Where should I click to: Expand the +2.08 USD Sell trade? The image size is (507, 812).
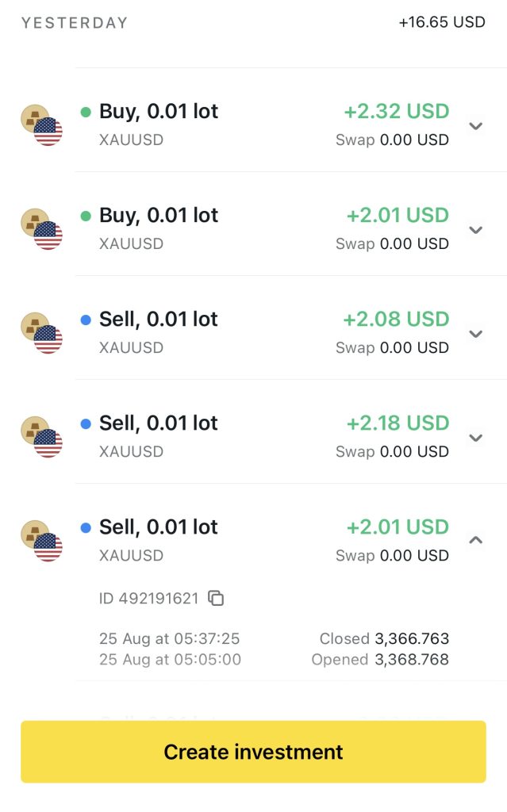point(475,334)
